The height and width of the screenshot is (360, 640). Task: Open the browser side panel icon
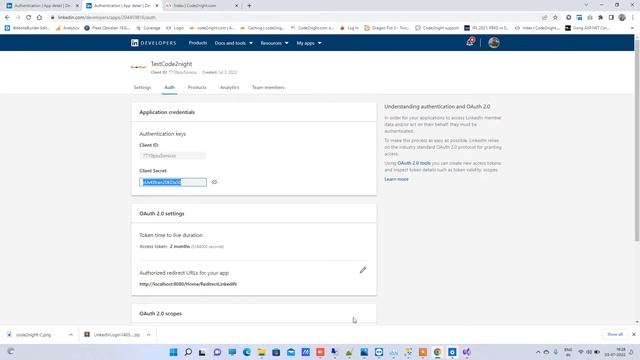click(x=611, y=17)
